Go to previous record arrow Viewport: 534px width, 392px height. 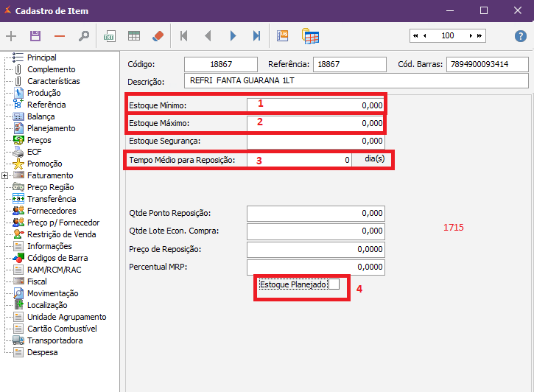(208, 36)
